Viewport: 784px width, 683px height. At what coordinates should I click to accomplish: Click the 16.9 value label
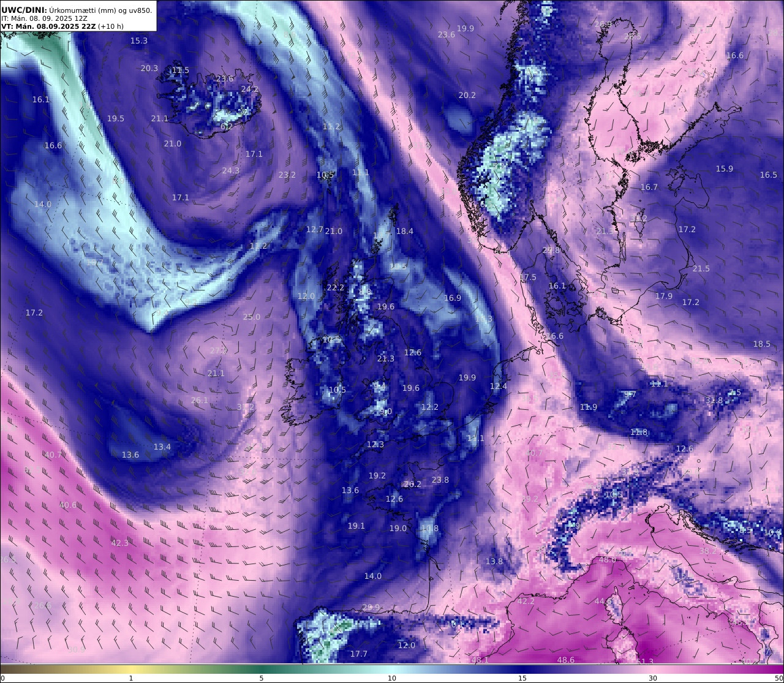tap(453, 298)
